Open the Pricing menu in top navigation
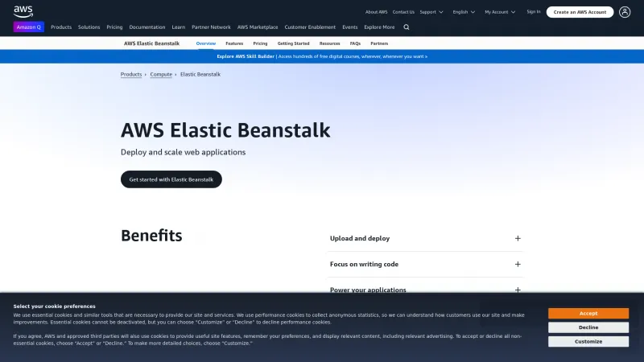Screen dimensions: 644x362 click(114, 27)
